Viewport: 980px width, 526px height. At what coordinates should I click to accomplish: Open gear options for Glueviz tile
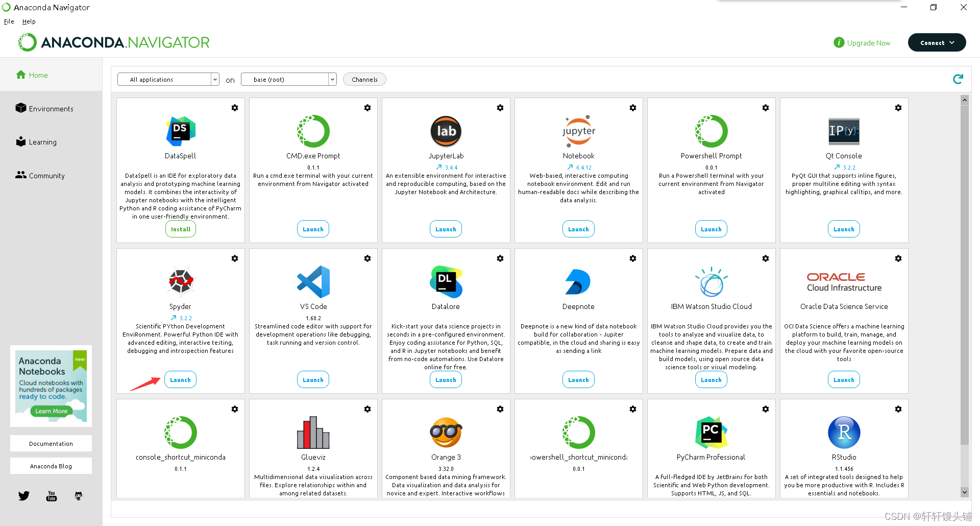pyautogui.click(x=367, y=409)
